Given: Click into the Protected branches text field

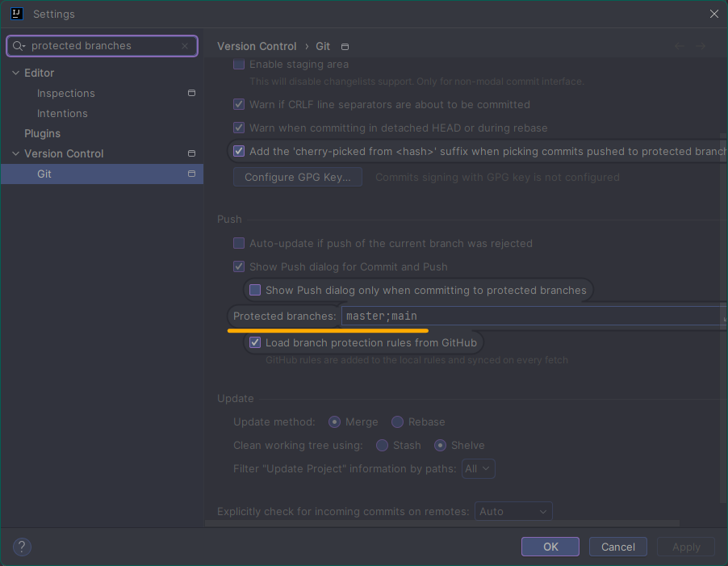Looking at the screenshot, I should pos(529,316).
